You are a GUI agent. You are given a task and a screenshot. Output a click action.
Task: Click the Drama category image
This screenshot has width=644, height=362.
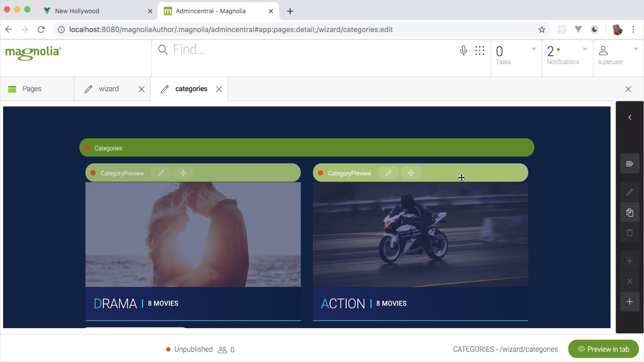coord(193,234)
